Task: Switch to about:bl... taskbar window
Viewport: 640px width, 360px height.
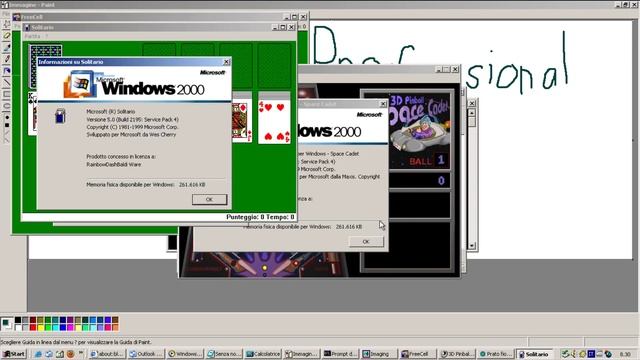Action: [107, 354]
